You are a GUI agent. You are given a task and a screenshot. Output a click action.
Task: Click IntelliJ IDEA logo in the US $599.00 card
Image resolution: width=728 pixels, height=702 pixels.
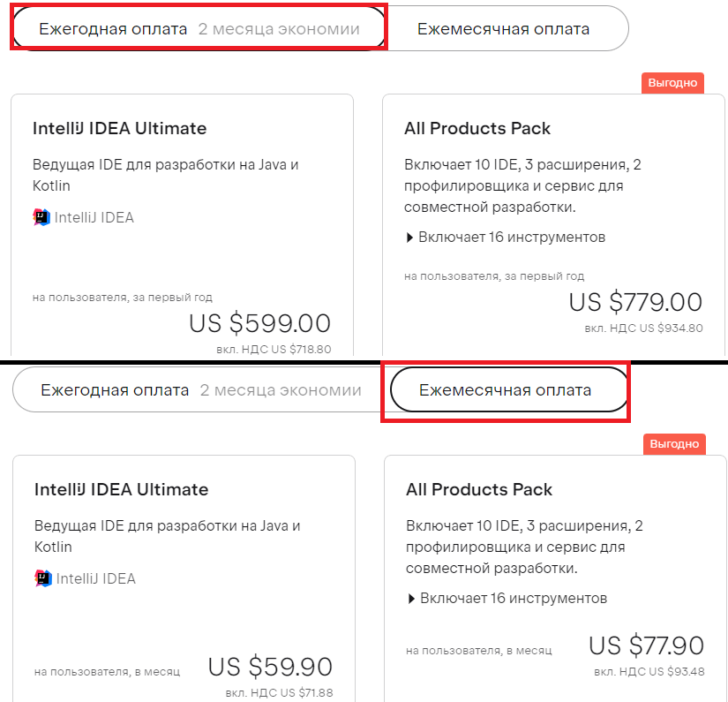[41, 217]
